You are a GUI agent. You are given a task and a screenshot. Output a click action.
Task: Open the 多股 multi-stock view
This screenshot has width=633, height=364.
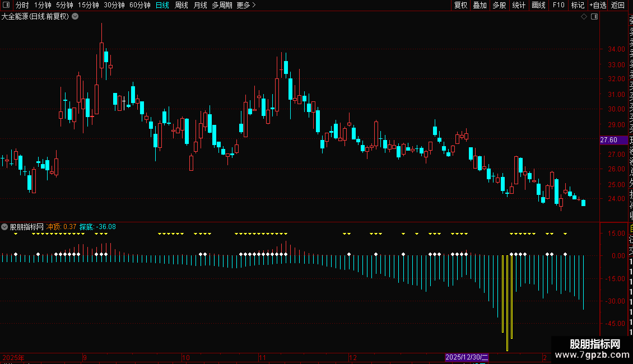click(x=499, y=5)
